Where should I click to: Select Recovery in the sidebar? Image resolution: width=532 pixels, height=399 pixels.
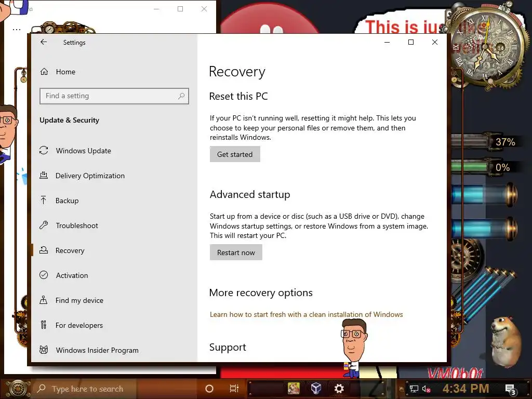(x=70, y=250)
